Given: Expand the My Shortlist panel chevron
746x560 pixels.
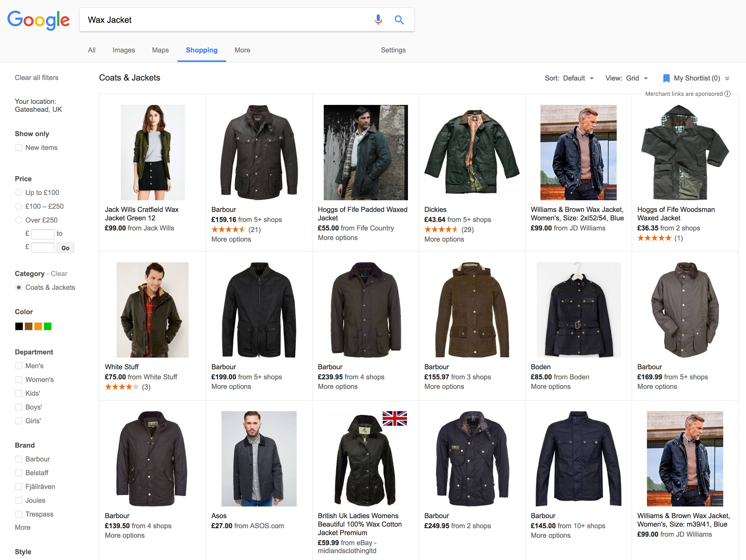Looking at the screenshot, I should [x=727, y=78].
